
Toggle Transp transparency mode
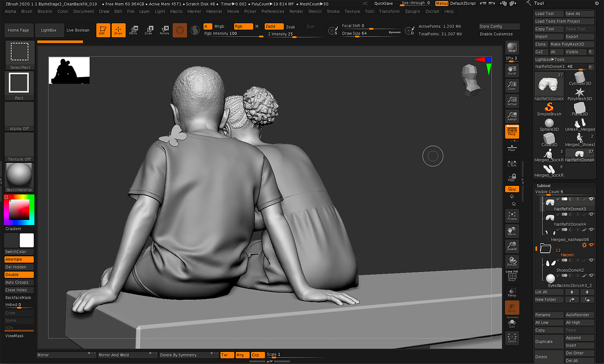[x=512, y=292]
